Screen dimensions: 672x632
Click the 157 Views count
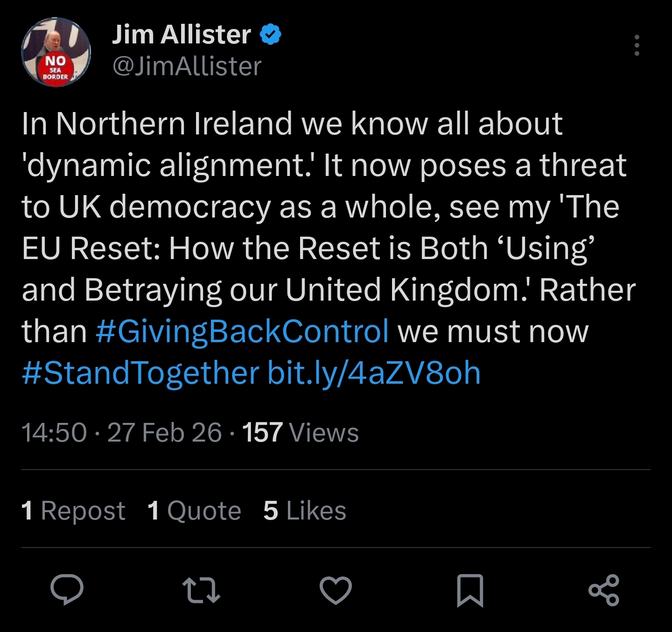click(301, 432)
